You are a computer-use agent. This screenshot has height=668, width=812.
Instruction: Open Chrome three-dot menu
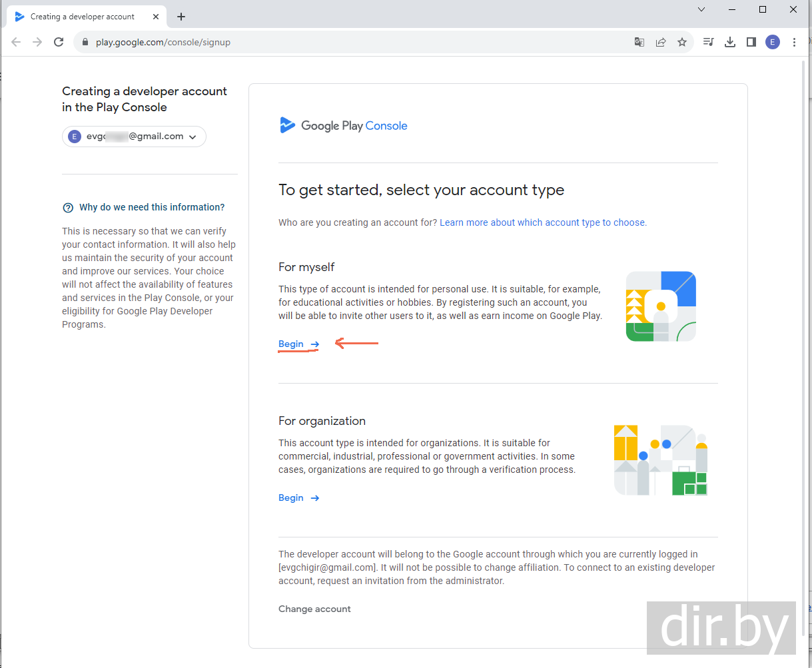pyautogui.click(x=794, y=42)
